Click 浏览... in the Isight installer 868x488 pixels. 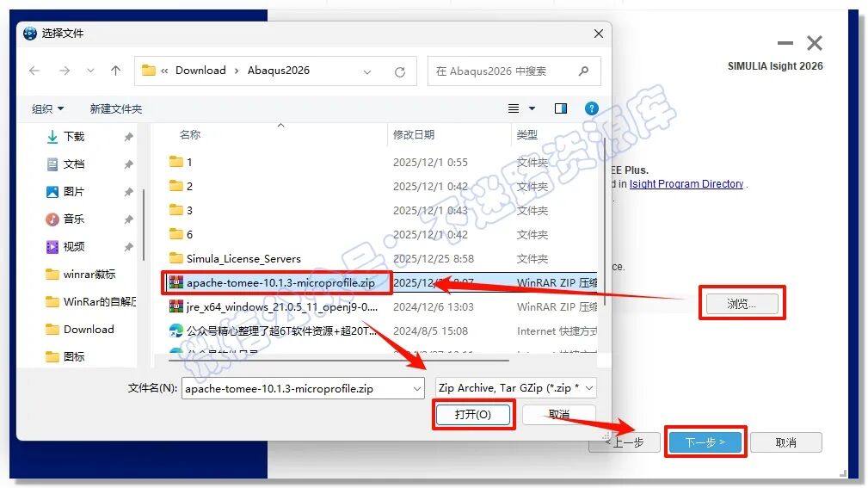742,304
